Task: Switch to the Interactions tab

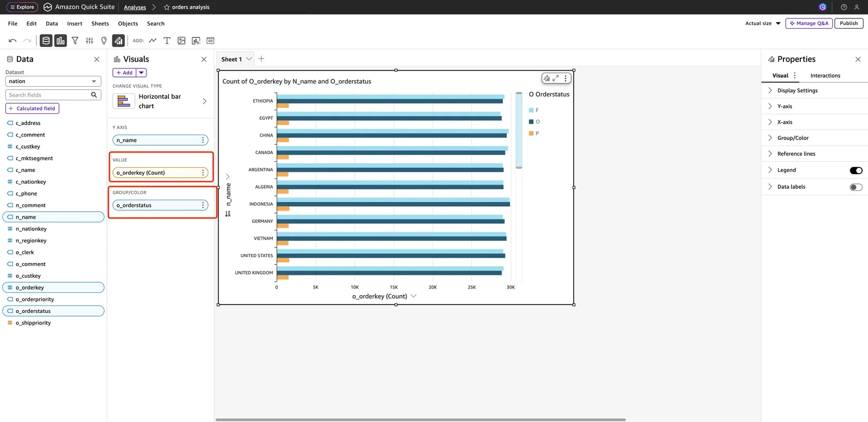Action: point(825,76)
